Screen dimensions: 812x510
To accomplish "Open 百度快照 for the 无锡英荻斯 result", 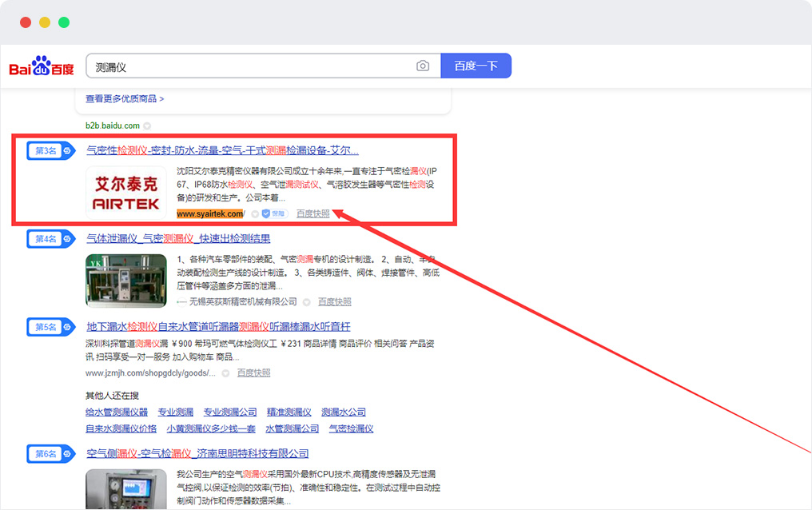I will pyautogui.click(x=335, y=301).
